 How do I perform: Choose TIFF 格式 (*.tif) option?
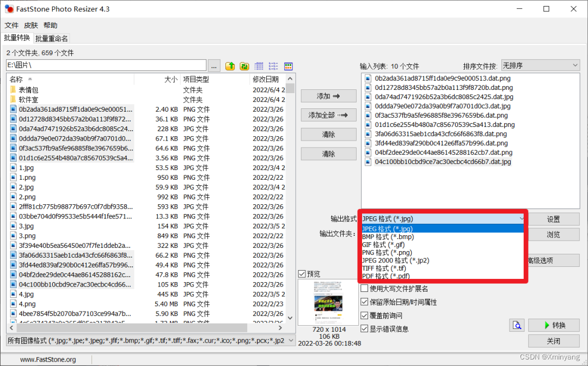[443, 268]
